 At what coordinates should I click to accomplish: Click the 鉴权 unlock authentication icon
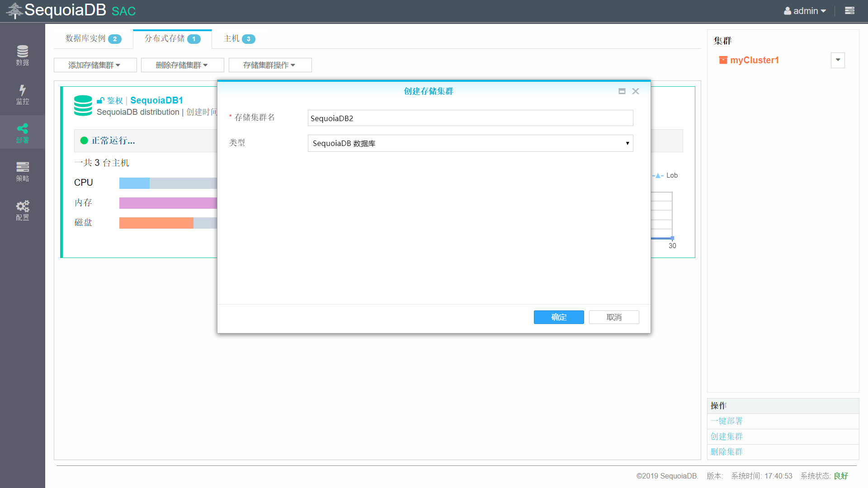click(100, 100)
